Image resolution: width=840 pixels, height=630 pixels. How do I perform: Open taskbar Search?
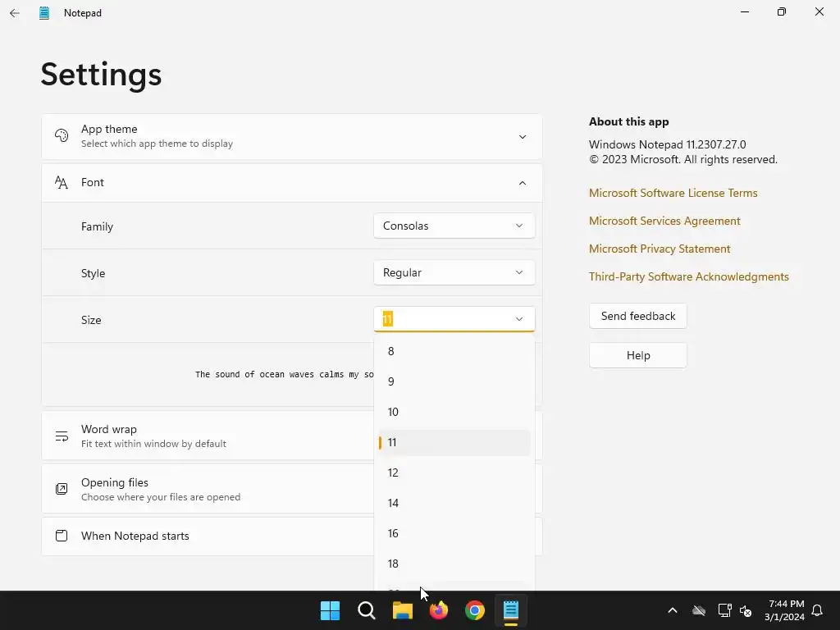coord(367,610)
